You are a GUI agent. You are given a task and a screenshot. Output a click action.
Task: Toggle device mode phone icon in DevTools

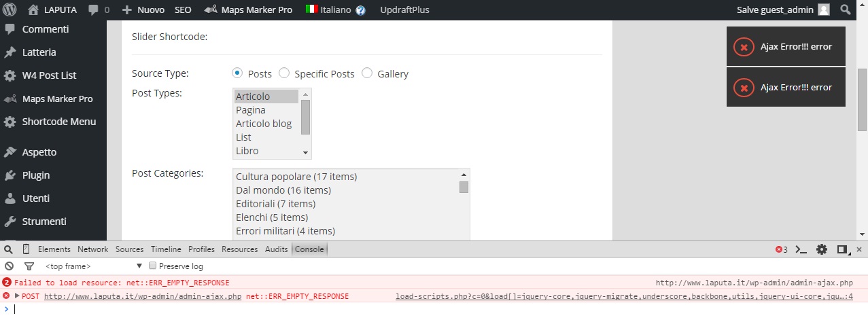pyautogui.click(x=26, y=249)
